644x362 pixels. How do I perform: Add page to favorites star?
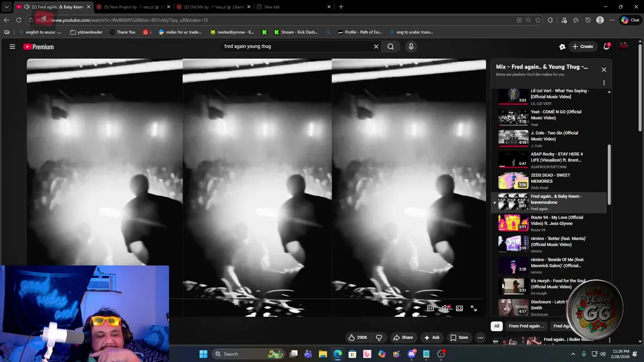(538, 20)
